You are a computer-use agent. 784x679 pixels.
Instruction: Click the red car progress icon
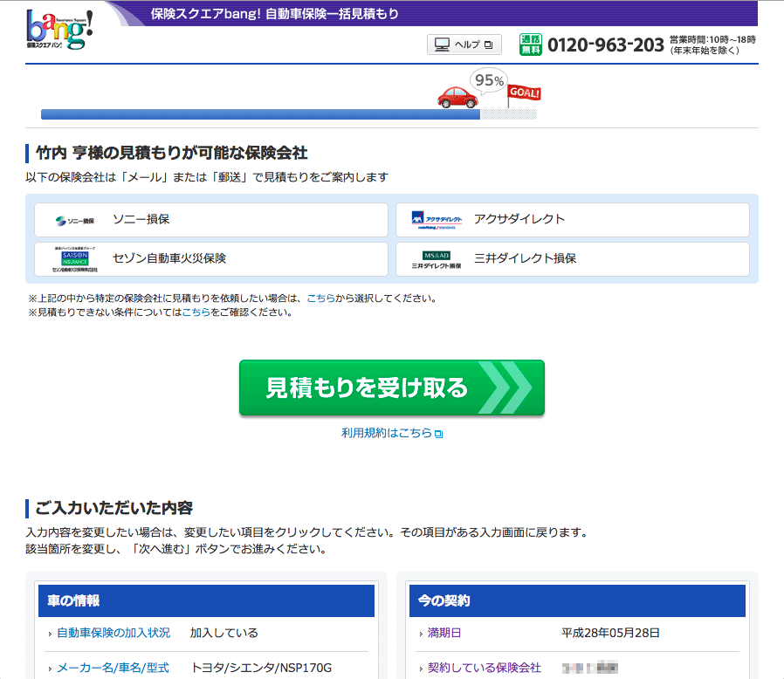(x=457, y=97)
